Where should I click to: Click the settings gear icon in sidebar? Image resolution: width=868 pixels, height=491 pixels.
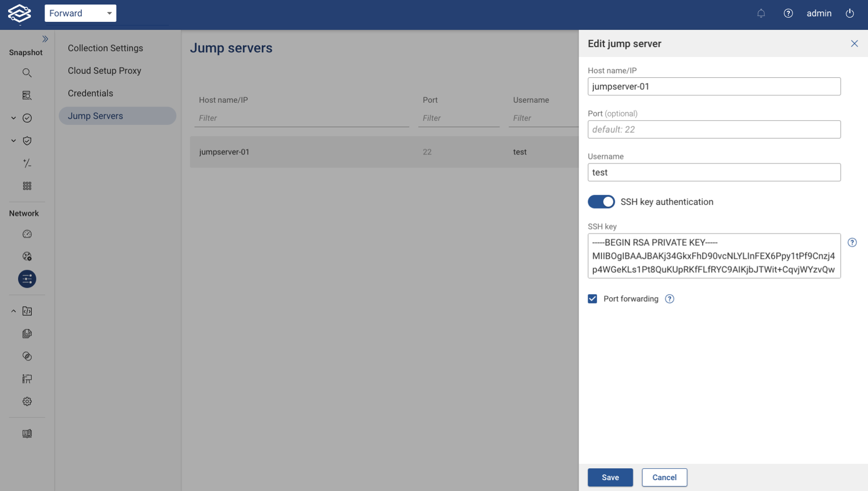click(27, 401)
